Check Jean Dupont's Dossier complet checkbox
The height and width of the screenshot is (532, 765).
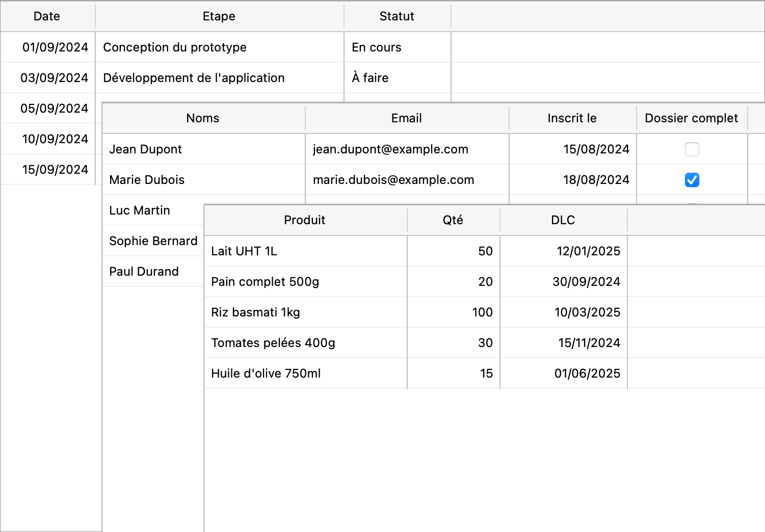click(x=692, y=149)
